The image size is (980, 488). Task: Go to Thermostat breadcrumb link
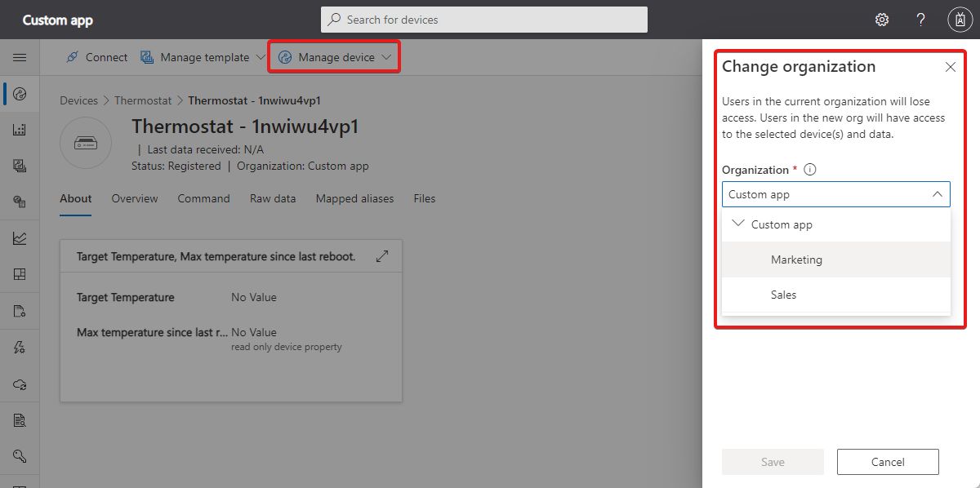(143, 100)
